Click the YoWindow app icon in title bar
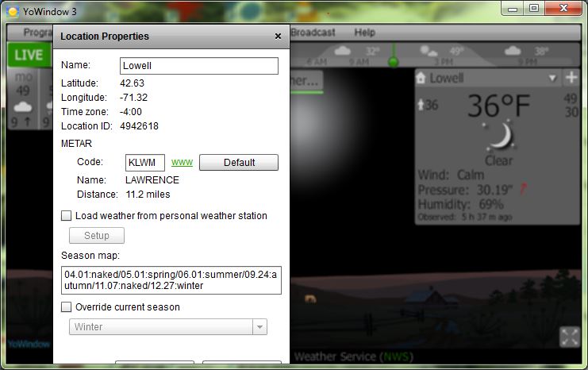 click(13, 10)
